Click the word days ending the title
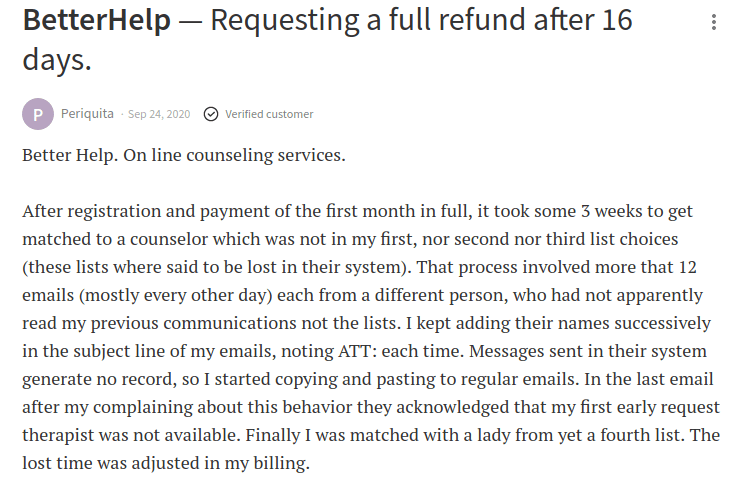Screen dimensions: 737x490 pos(56,59)
